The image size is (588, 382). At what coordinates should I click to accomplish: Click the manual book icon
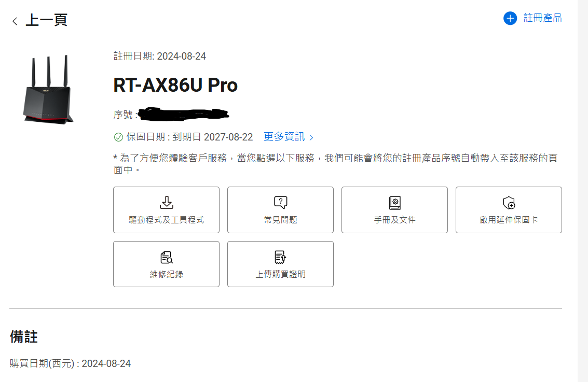pos(394,203)
